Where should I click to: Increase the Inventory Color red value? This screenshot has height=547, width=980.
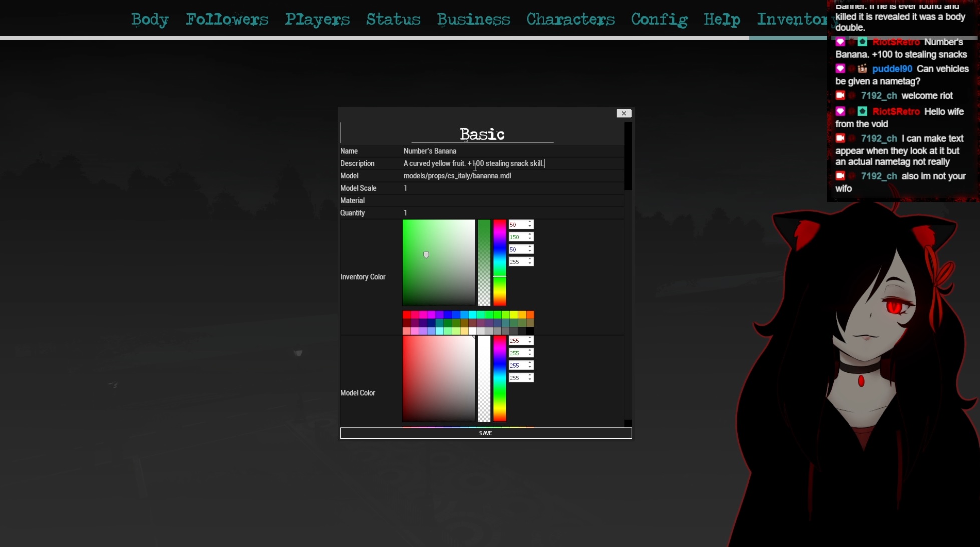[x=530, y=222]
